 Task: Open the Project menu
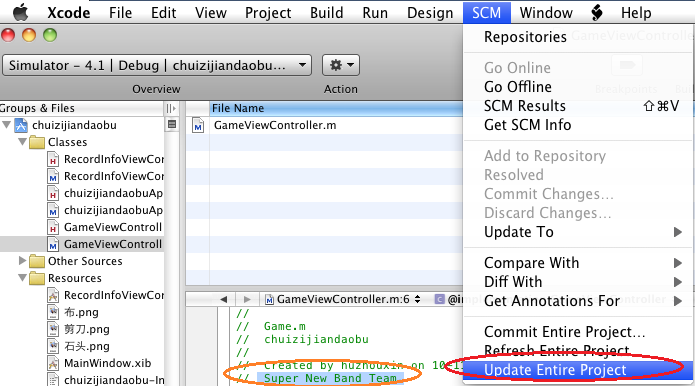point(268,13)
